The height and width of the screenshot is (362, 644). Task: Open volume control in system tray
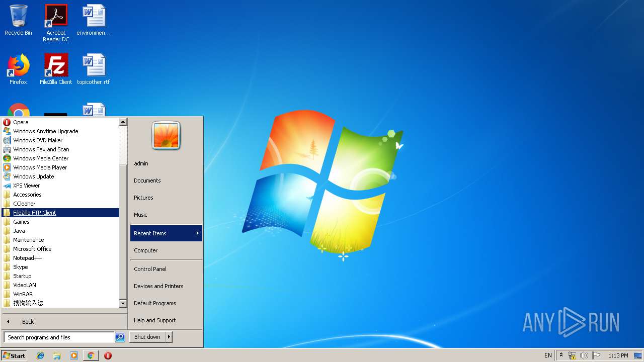tap(584, 355)
